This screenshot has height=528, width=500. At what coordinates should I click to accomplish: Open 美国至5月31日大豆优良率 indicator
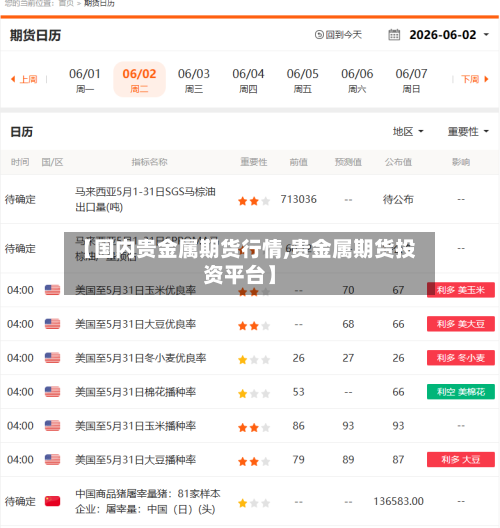(x=135, y=324)
